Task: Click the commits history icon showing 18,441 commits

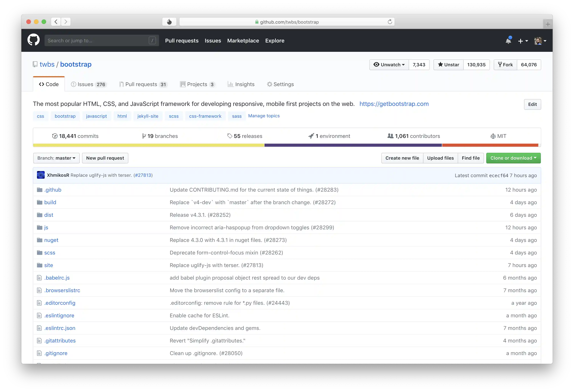Action: pos(55,136)
